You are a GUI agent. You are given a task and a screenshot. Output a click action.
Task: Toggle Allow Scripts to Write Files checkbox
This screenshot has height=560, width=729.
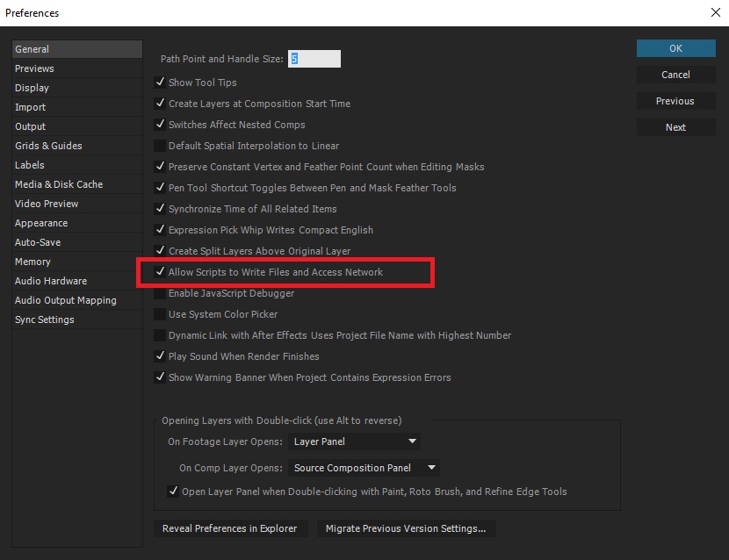(160, 272)
